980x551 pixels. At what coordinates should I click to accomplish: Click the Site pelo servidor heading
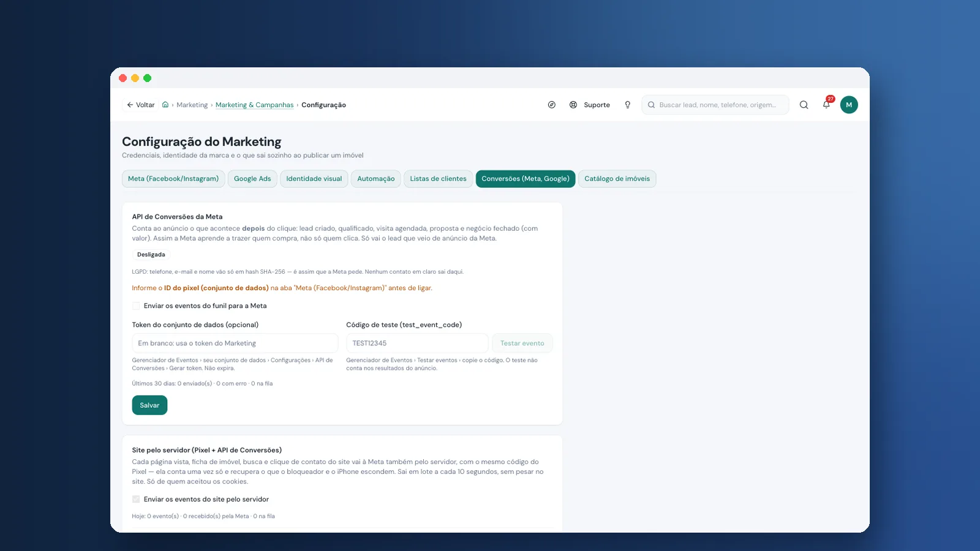coord(207,450)
